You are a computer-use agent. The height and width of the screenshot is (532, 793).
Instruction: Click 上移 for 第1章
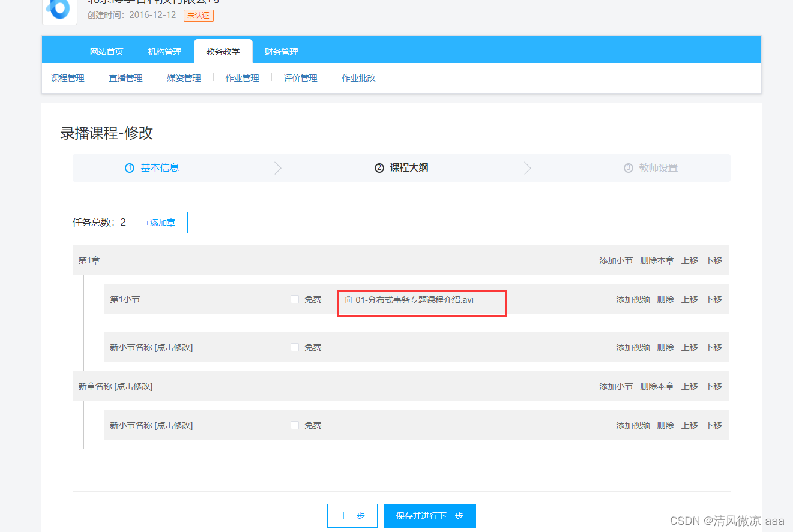point(690,260)
